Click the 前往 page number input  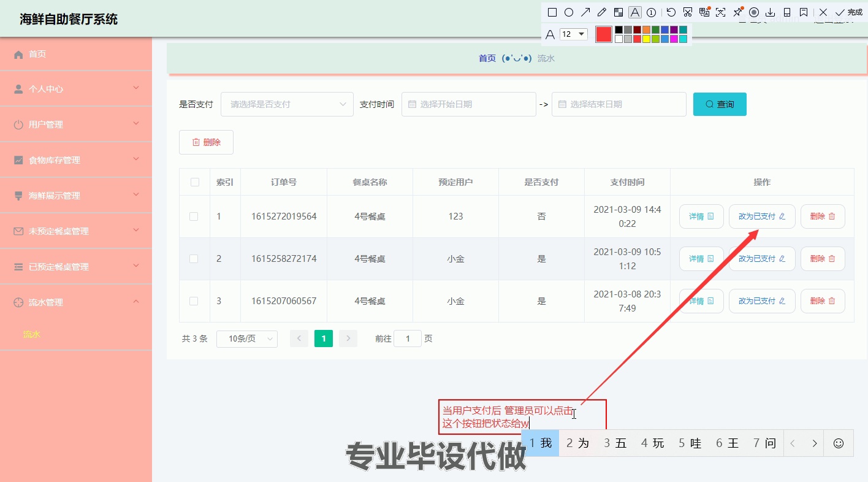pyautogui.click(x=408, y=339)
